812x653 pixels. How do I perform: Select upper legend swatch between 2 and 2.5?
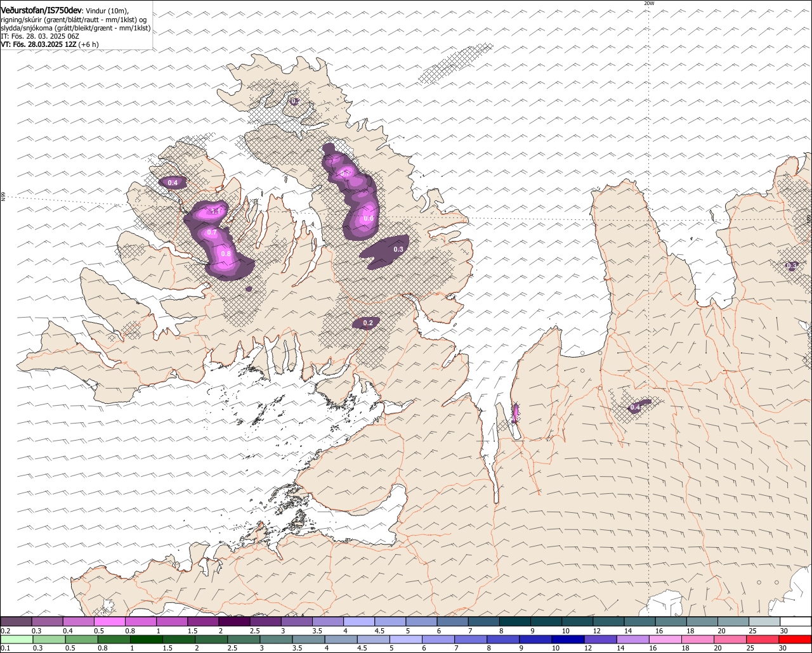pyautogui.click(x=235, y=621)
